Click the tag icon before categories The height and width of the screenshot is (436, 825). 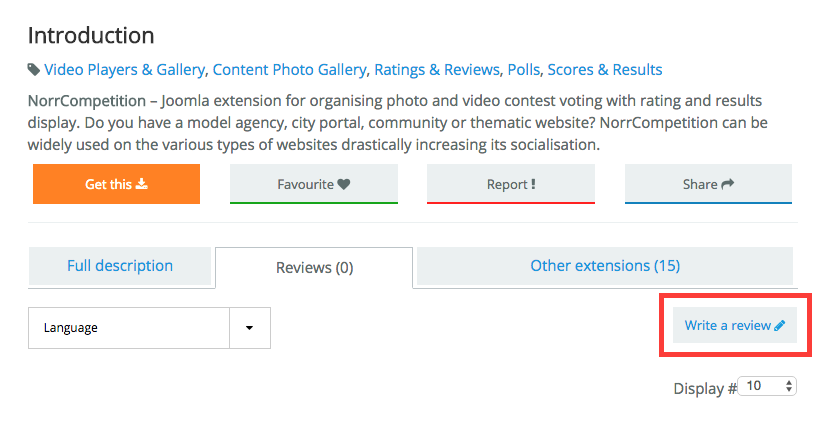34,69
